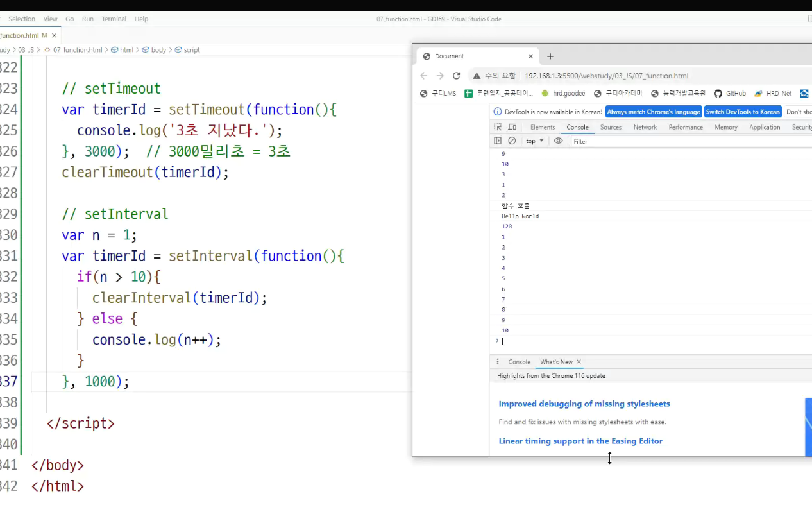This screenshot has height=530, width=812.
Task: Switch to the Network tab
Action: 645,127
